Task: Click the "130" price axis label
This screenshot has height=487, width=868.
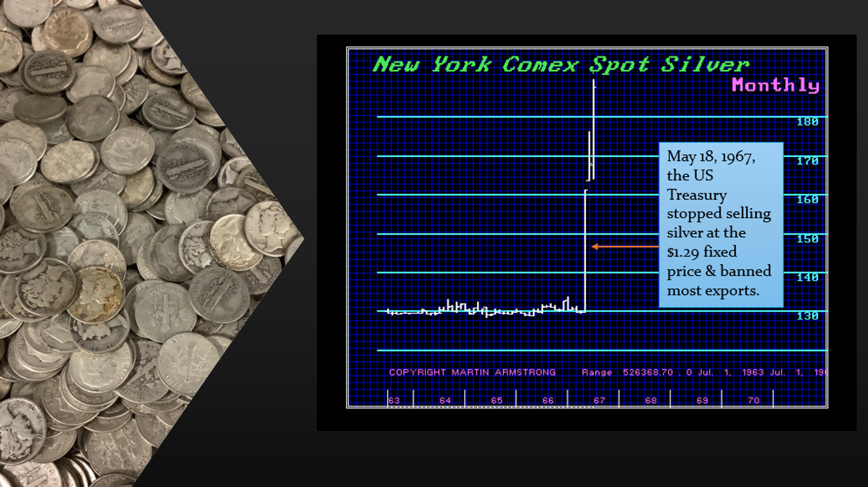Action: click(807, 316)
